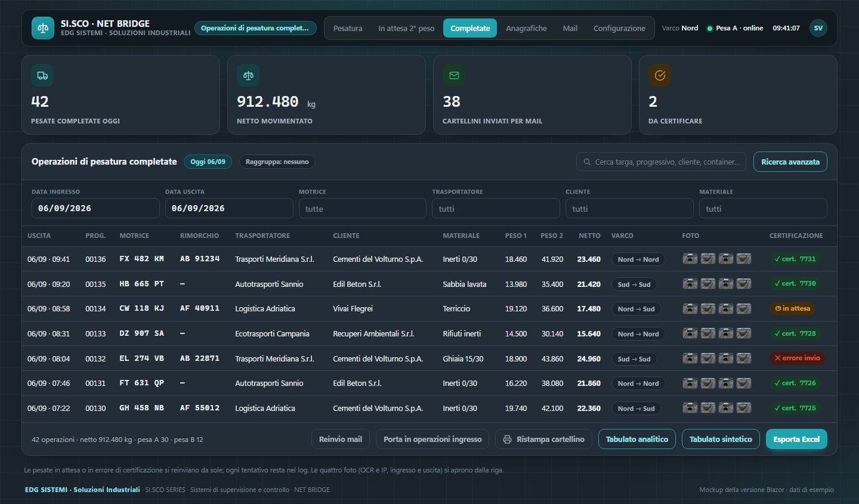Open the Raggruppa: nessuno grouping selector
Viewport: 859px width, 504px height.
[277, 162]
